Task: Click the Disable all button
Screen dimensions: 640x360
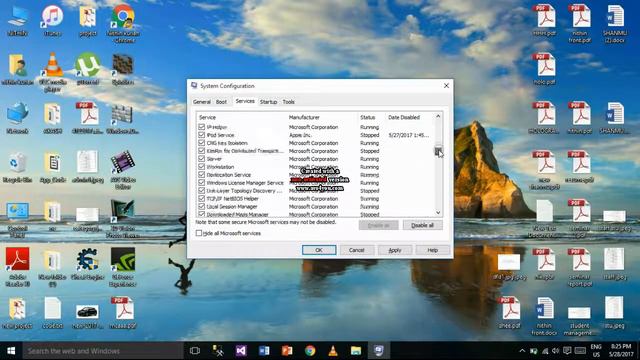Action: point(422,225)
